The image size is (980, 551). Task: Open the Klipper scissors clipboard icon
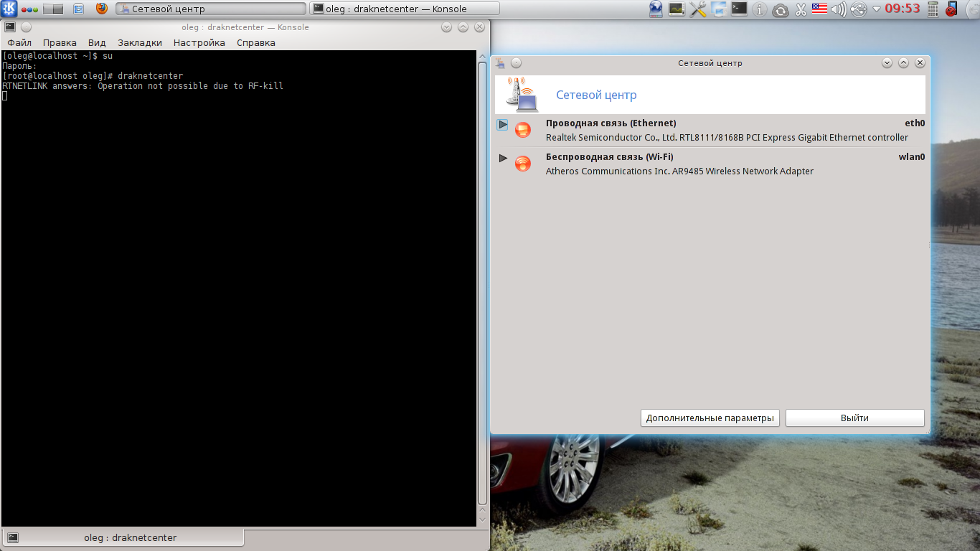[x=801, y=10]
